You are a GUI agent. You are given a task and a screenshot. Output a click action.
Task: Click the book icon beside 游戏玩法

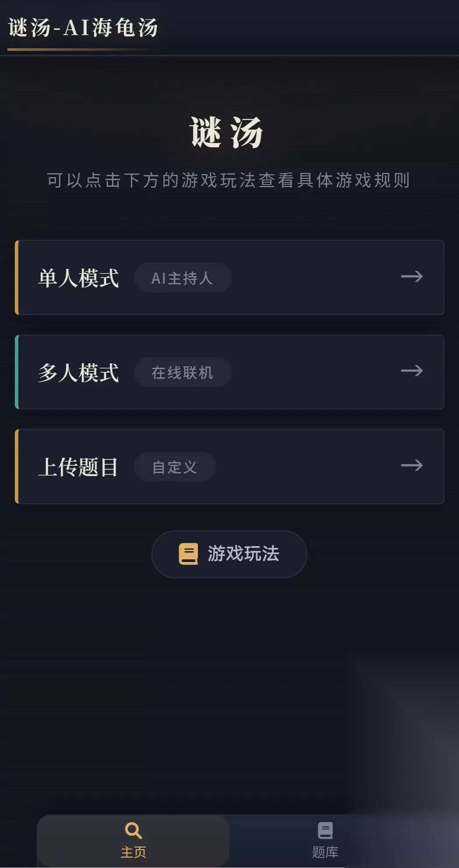coord(188,554)
